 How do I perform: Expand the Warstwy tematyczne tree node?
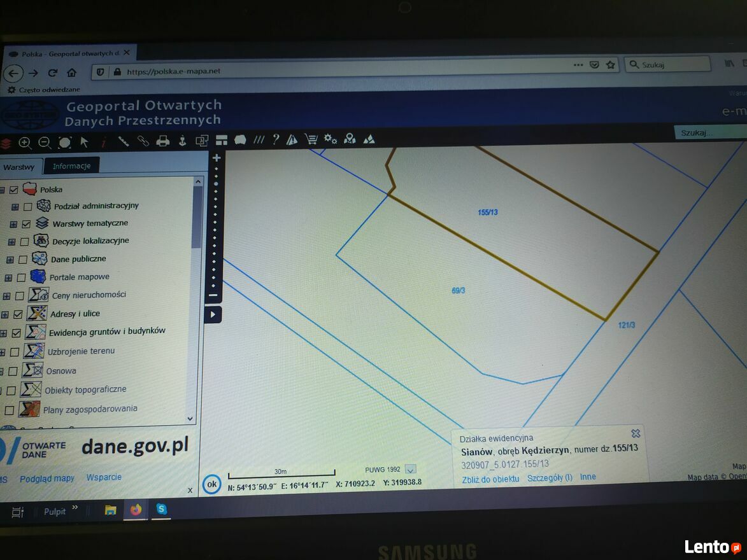(13, 224)
